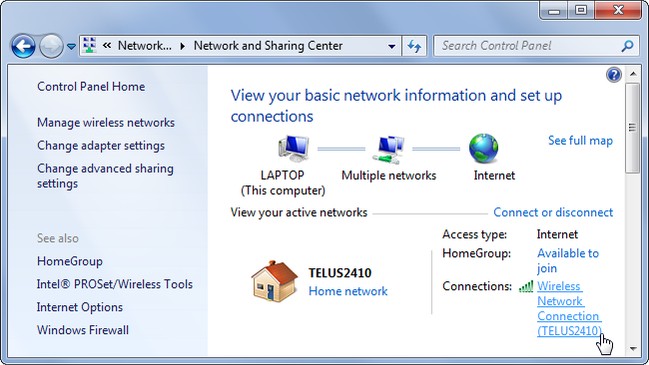This screenshot has height=365, width=649.
Task: Click the TELUS2410 house network icon
Action: pos(274,281)
